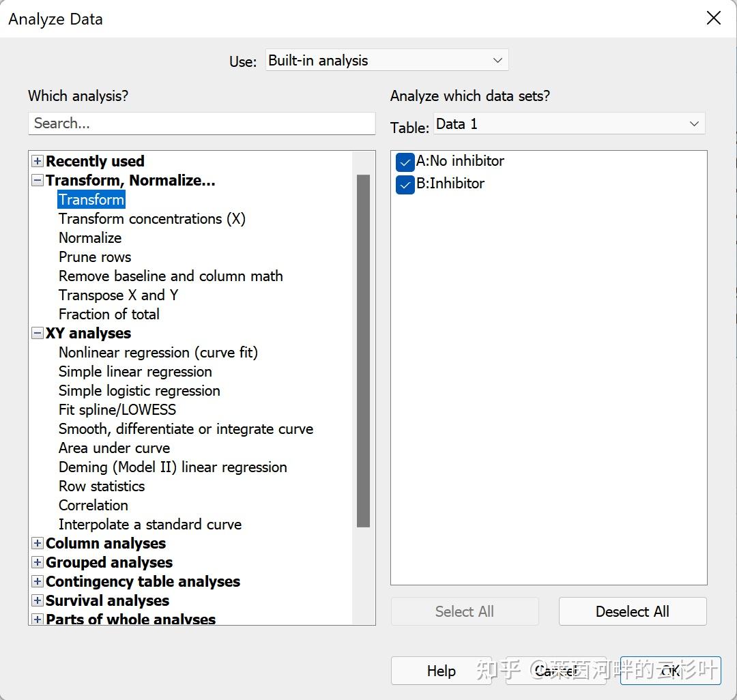Expand the Recently used category
The image size is (737, 700).
pos(38,162)
